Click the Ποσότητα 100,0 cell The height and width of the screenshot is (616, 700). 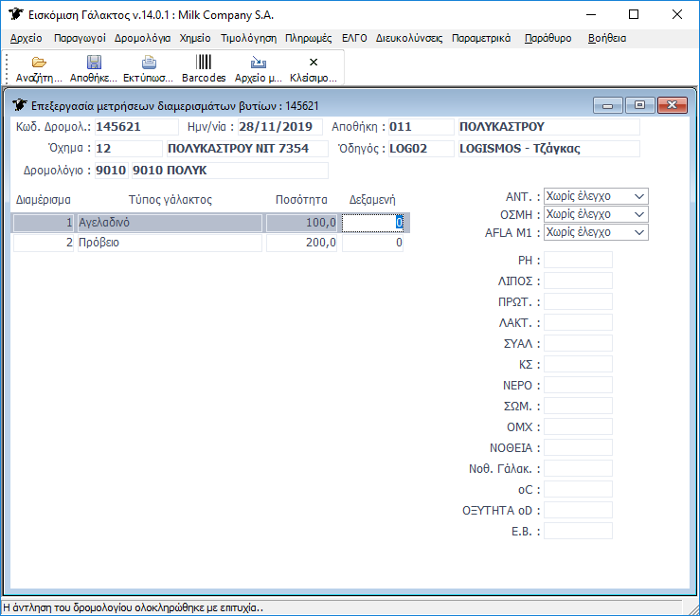coord(302,223)
